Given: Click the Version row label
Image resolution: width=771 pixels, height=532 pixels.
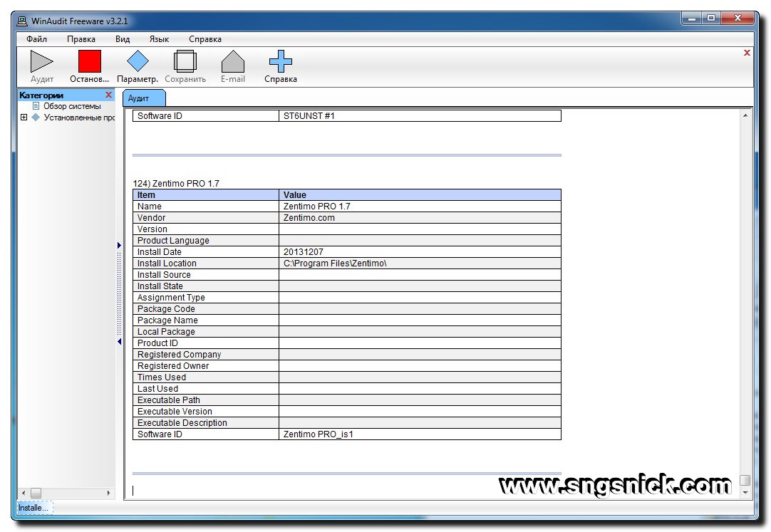Looking at the screenshot, I should click(x=152, y=229).
